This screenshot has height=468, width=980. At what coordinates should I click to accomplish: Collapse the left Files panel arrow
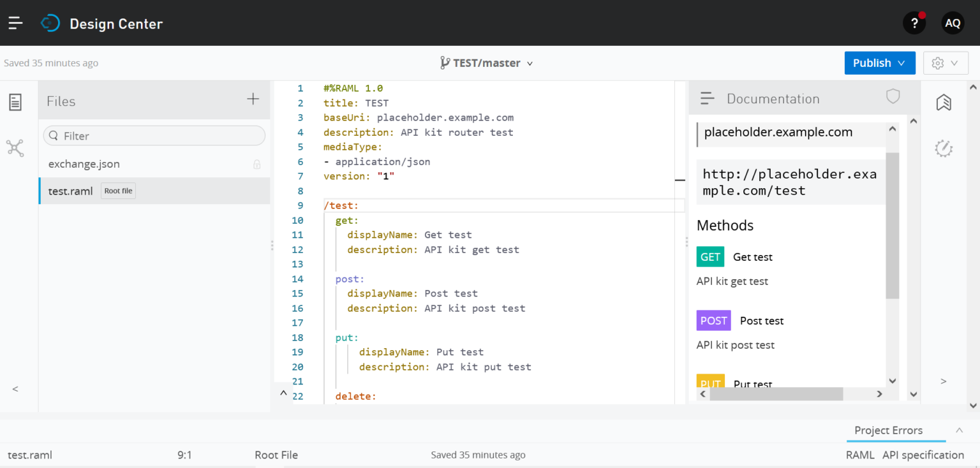point(15,389)
